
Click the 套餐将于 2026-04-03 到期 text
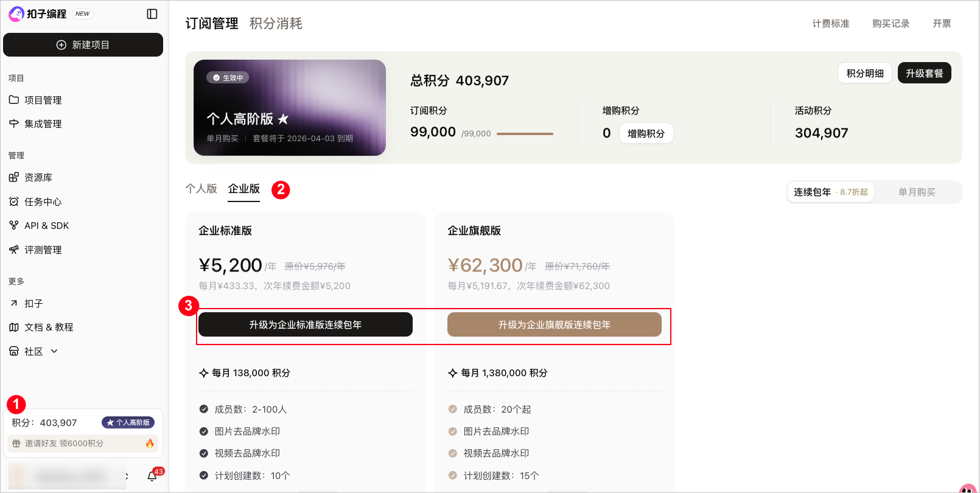(303, 138)
